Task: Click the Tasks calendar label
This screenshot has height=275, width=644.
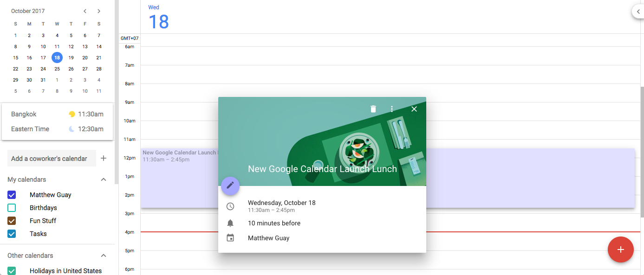Action: [x=38, y=234]
